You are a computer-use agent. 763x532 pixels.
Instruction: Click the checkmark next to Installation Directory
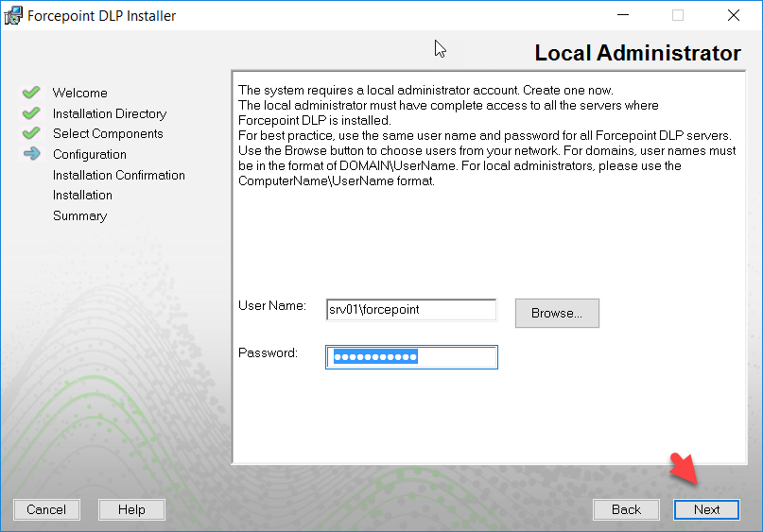pos(31,113)
